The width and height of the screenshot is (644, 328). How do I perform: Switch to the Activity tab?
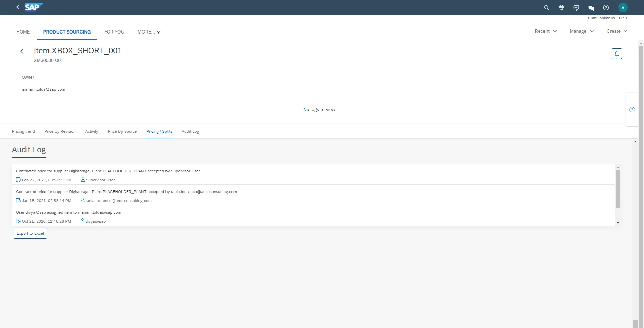pos(92,131)
